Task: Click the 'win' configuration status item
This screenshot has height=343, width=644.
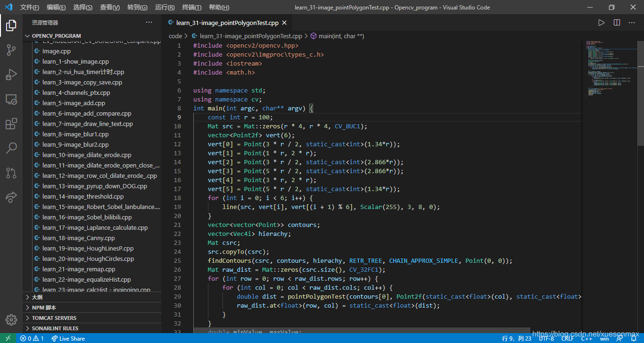Action: click(604, 338)
